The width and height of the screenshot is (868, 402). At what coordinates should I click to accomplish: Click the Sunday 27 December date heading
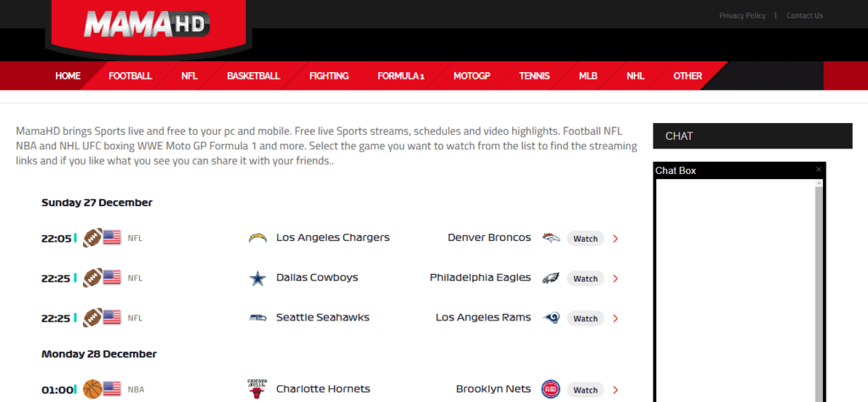(97, 203)
